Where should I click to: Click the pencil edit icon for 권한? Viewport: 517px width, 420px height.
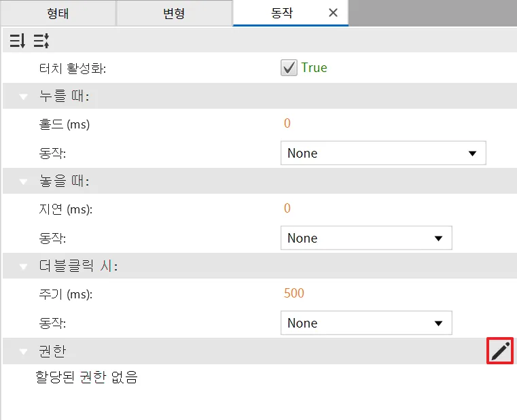(x=500, y=351)
